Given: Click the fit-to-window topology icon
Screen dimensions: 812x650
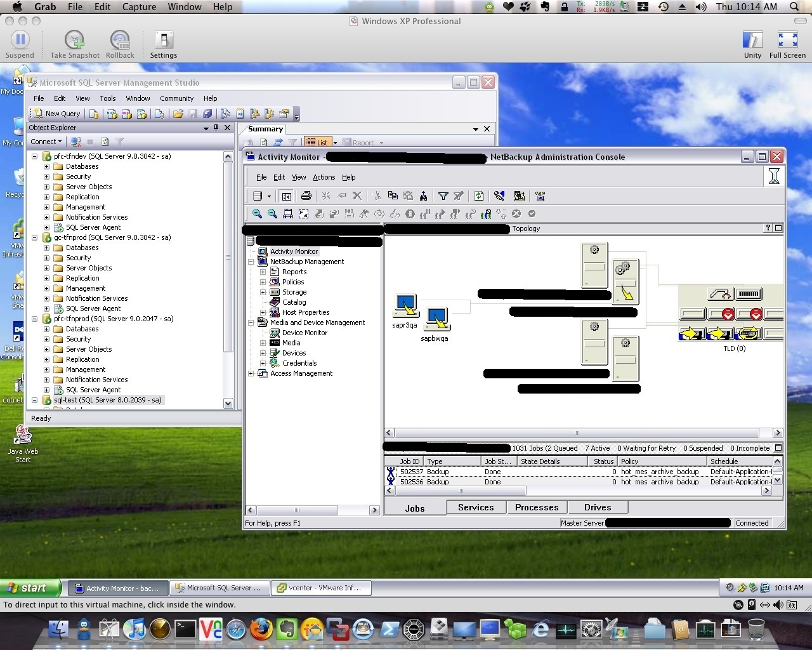Looking at the screenshot, I should pos(303,214).
